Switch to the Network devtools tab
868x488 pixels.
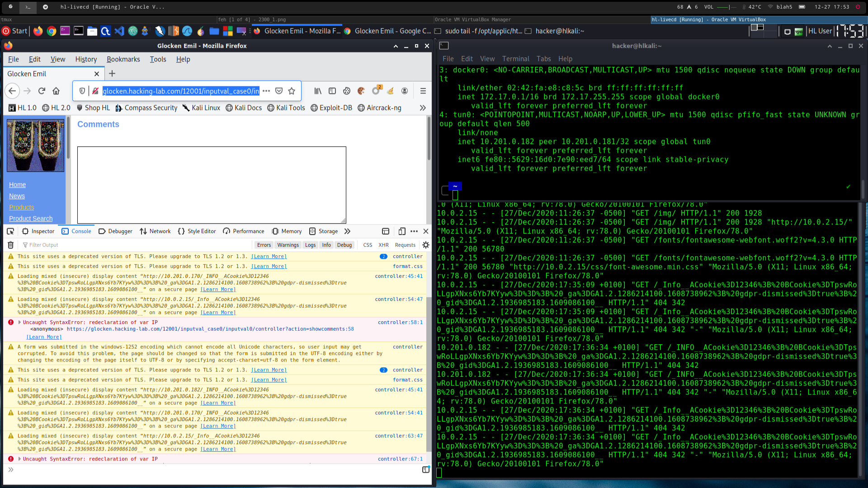click(155, 231)
